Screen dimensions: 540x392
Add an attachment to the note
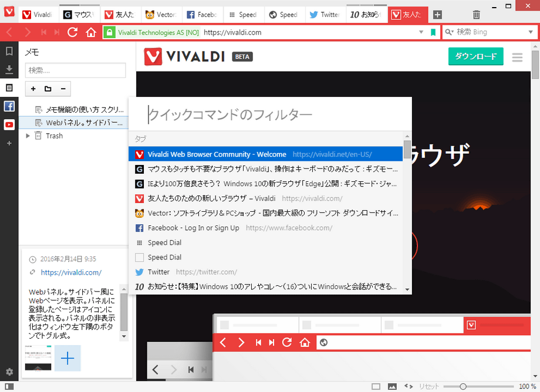click(x=67, y=359)
